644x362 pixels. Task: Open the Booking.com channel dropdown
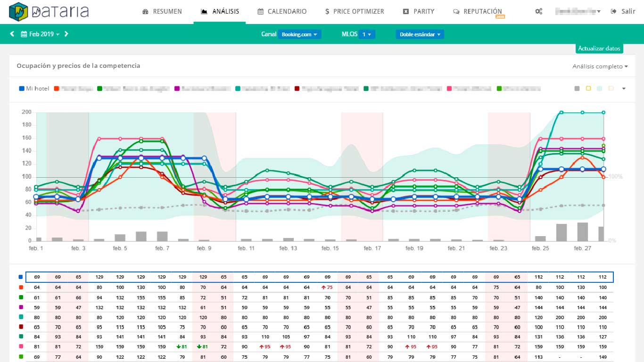click(x=299, y=34)
